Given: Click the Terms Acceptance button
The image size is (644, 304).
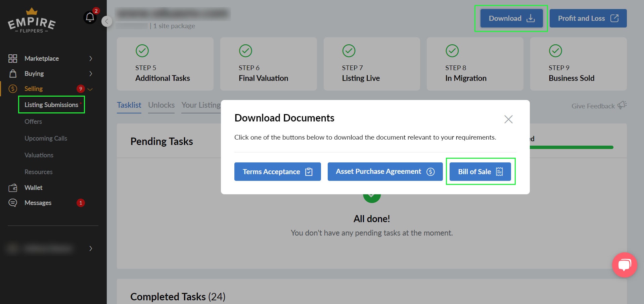Looking at the screenshot, I should (277, 171).
